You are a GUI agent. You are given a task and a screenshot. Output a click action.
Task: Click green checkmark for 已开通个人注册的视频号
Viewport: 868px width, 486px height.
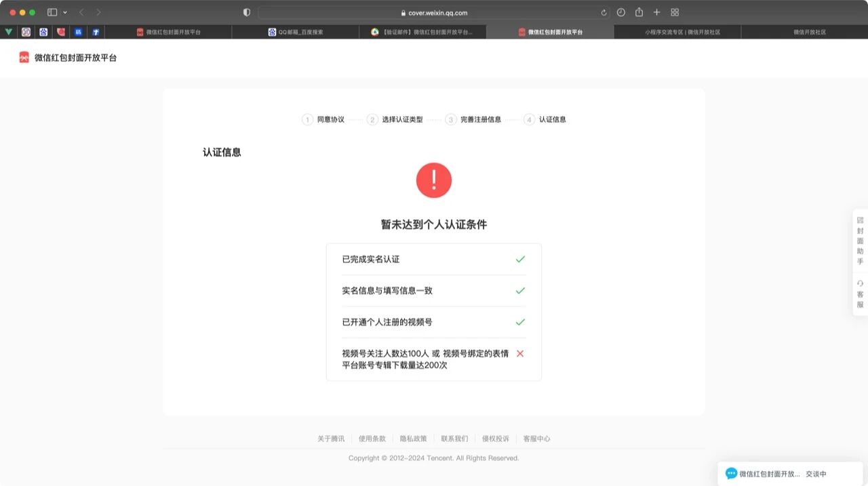coord(520,322)
